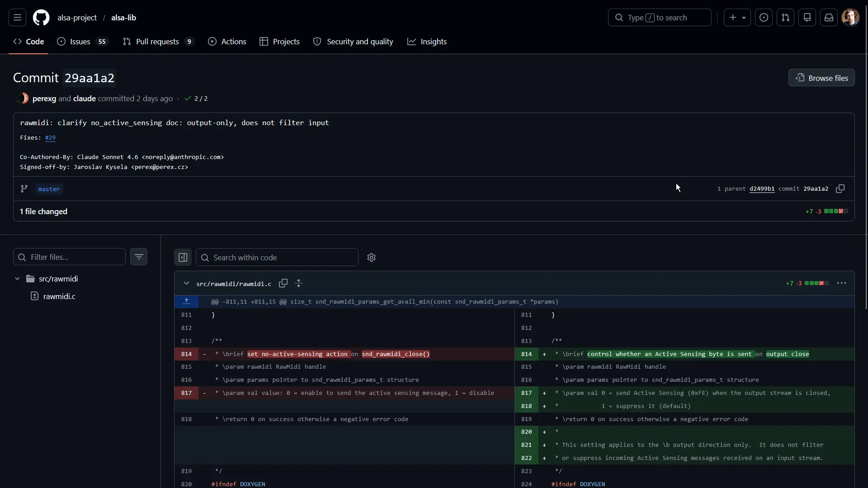Viewport: 868px width, 488px height.
Task: Expand all lines of rawmidi.c diff
Action: (298, 283)
